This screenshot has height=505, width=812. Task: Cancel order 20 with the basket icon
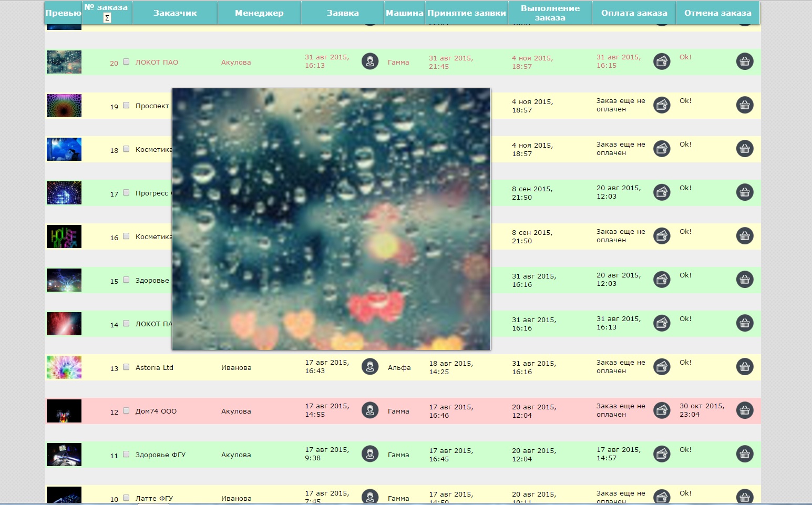pyautogui.click(x=745, y=61)
